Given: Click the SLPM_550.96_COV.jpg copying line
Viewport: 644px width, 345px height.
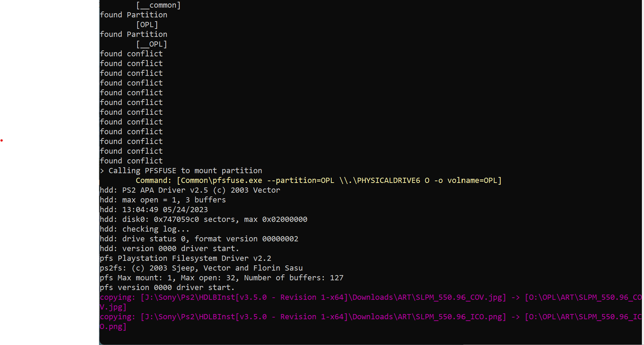Looking at the screenshot, I should (x=371, y=302).
